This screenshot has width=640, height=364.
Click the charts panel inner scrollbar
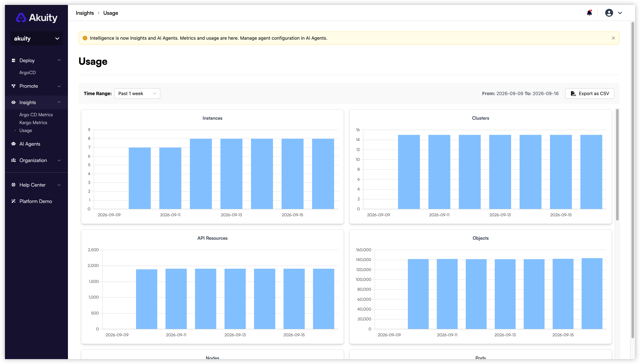617,164
